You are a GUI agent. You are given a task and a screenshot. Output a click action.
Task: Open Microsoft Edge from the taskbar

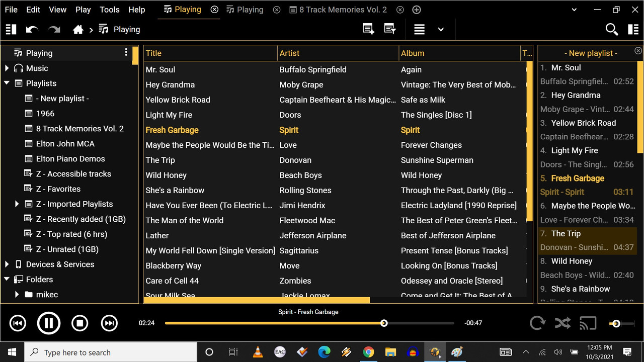pyautogui.click(x=324, y=352)
